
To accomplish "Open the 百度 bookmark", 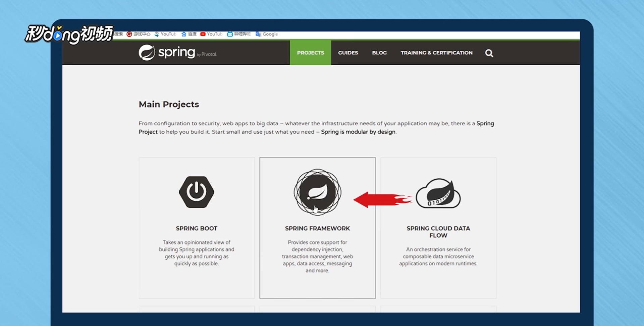I will (x=189, y=34).
